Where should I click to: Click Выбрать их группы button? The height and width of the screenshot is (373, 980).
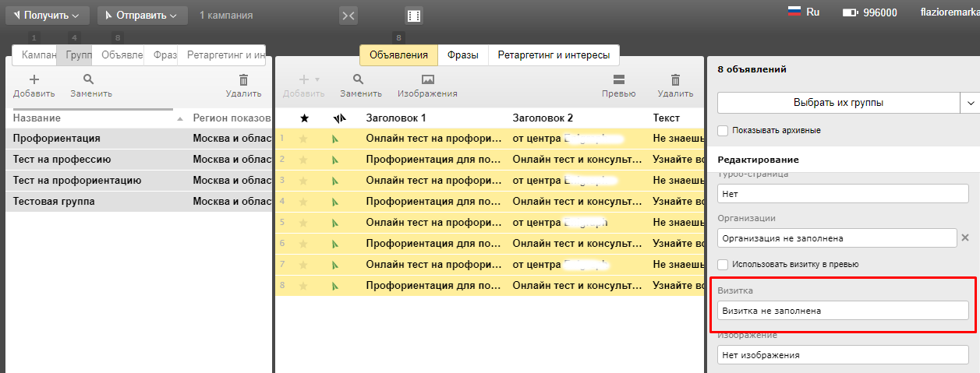pyautogui.click(x=839, y=103)
